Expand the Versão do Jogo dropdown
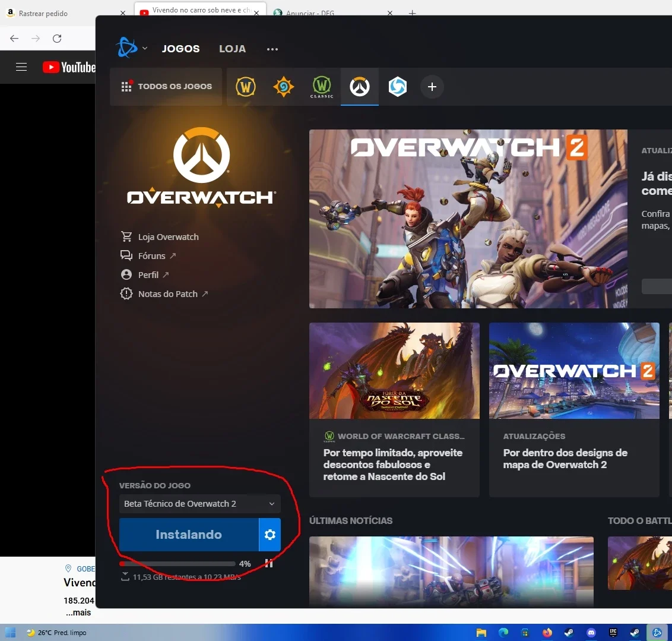The height and width of the screenshot is (641, 672). (199, 504)
